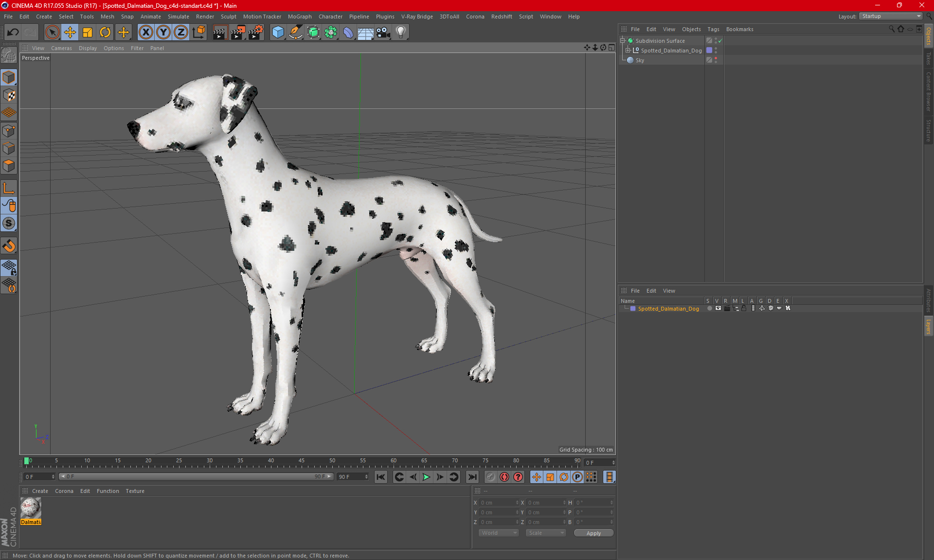The width and height of the screenshot is (934, 560).
Task: Add a Cube primitive object
Action: point(278,33)
